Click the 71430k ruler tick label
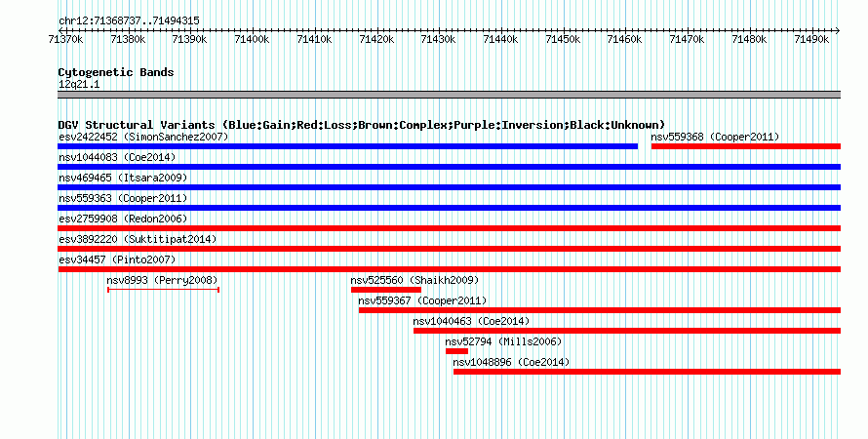The width and height of the screenshot is (868, 439). (439, 39)
